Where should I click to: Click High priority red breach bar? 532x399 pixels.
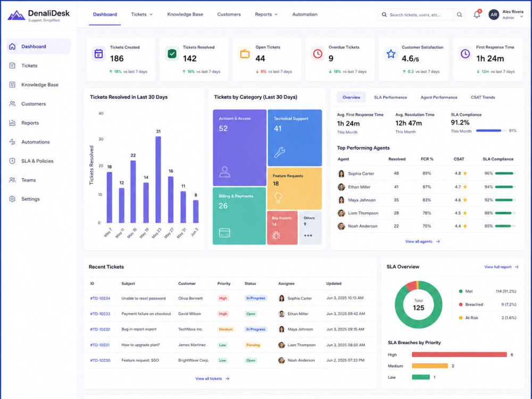(460, 354)
